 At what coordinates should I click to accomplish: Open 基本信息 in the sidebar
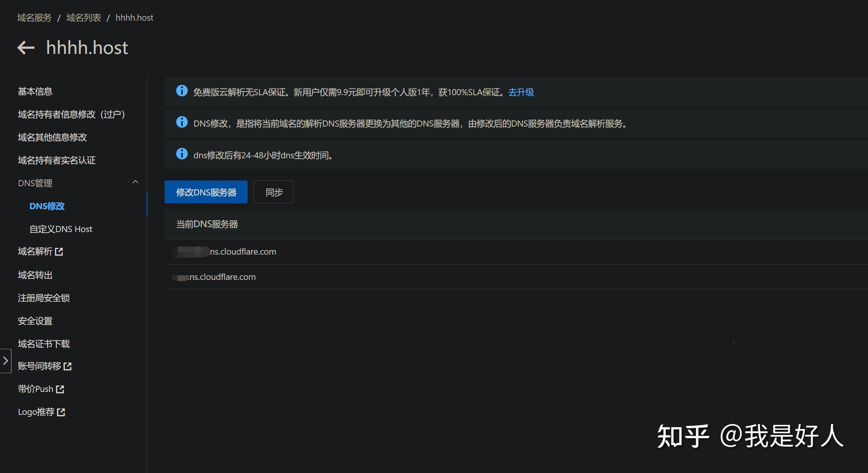(x=35, y=91)
